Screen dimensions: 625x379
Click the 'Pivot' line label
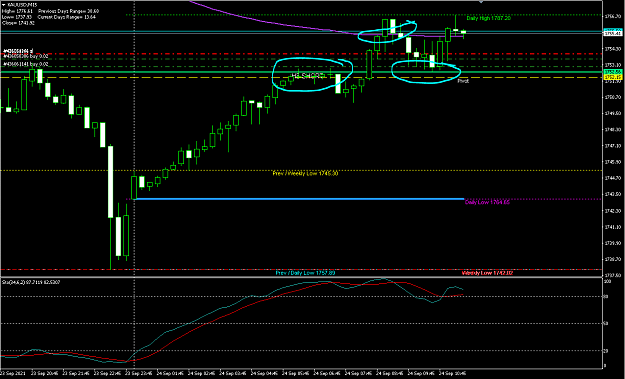pos(463,81)
